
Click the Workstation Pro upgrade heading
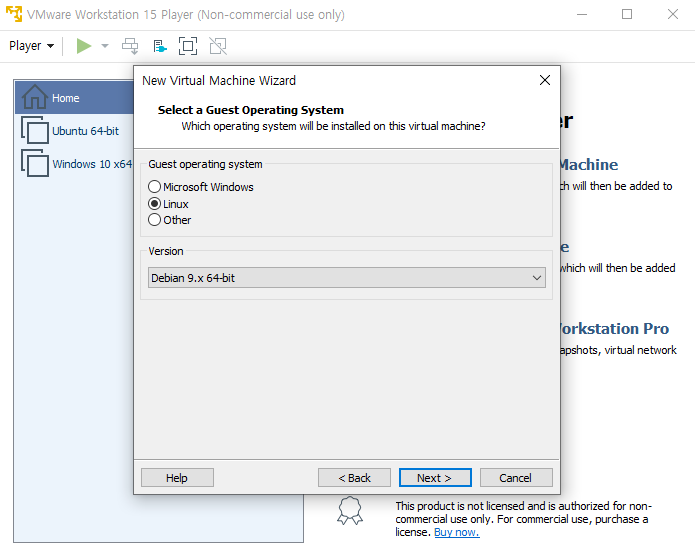pos(614,328)
